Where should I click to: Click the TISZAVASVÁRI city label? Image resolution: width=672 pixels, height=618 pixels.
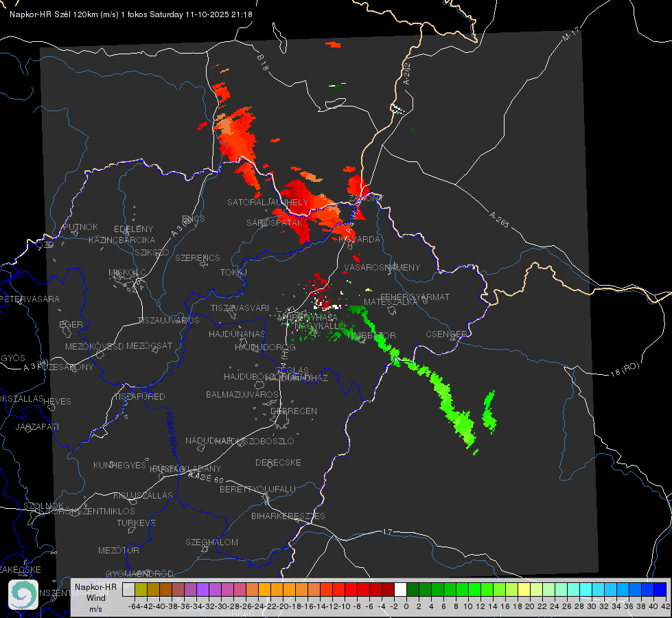click(240, 308)
